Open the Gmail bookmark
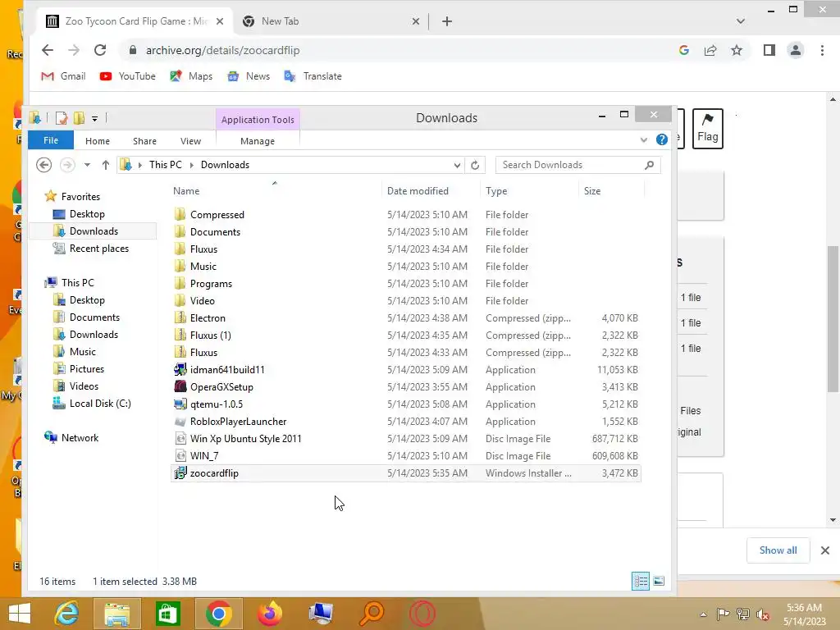This screenshot has width=840, height=630. (63, 76)
